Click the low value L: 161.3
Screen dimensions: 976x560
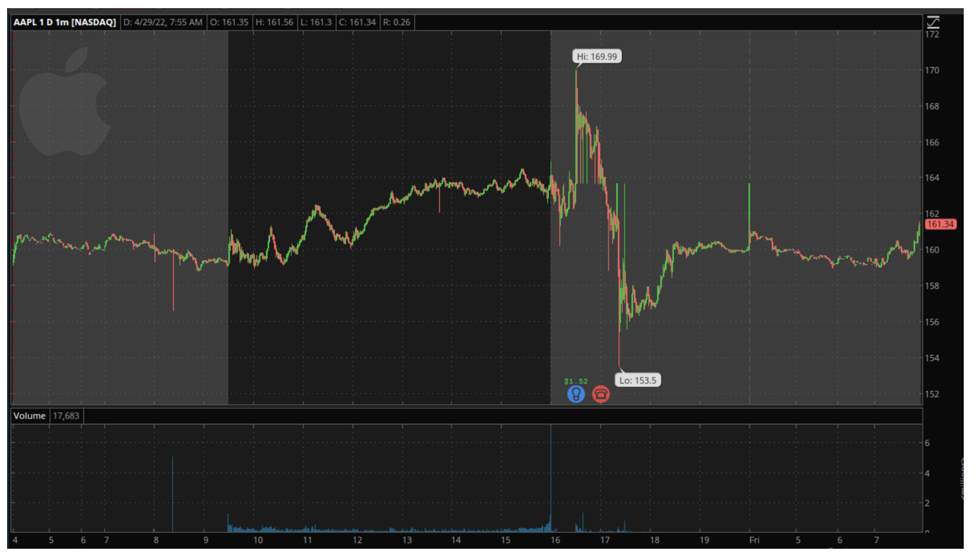coord(316,22)
